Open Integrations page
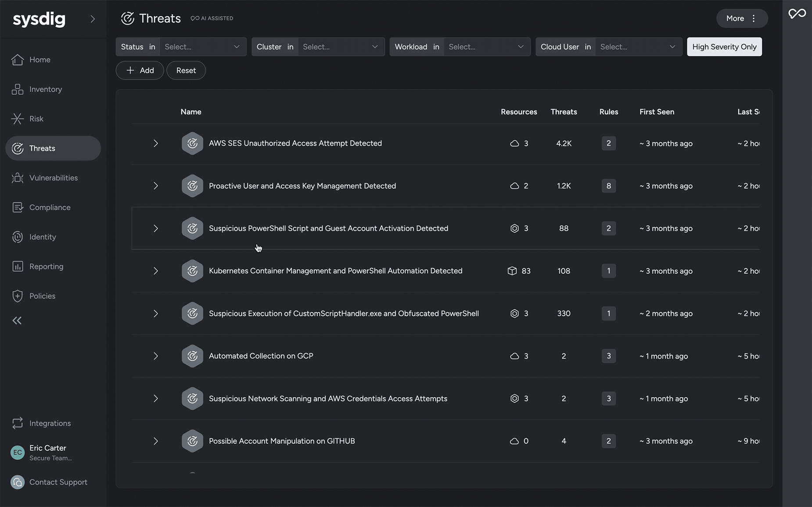Image resolution: width=812 pixels, height=507 pixels. click(50, 423)
